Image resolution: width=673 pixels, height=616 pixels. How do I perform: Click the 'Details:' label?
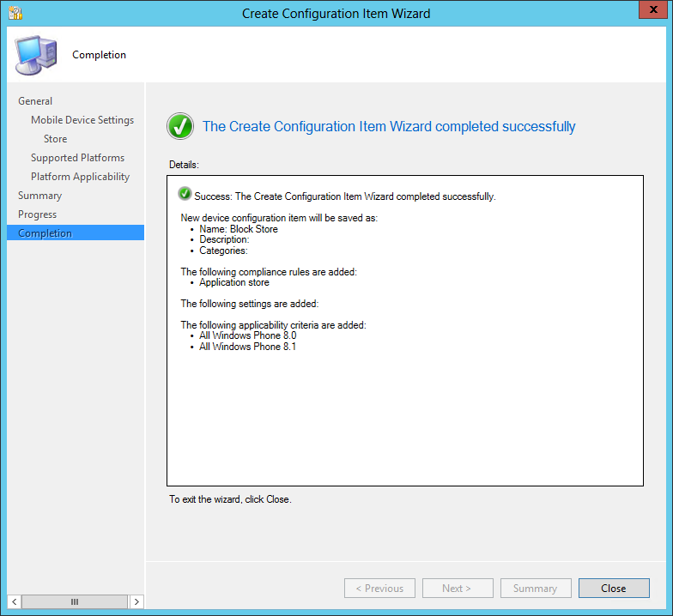click(x=184, y=165)
